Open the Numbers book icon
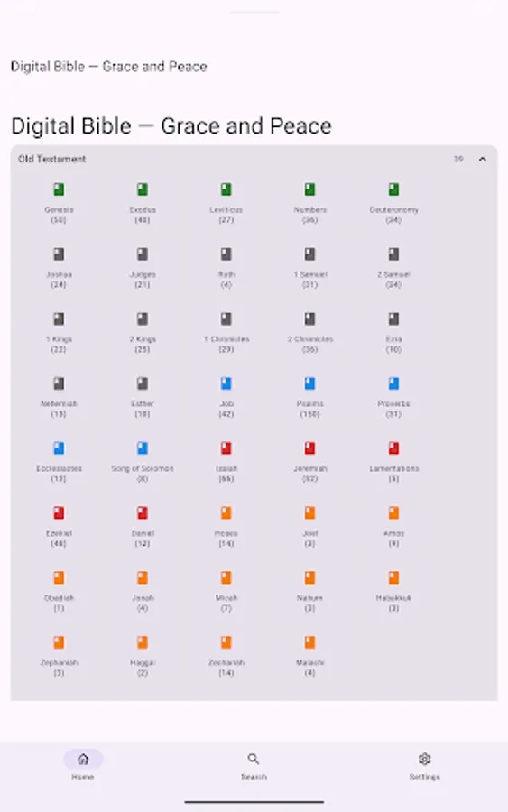508x812 pixels. (309, 189)
